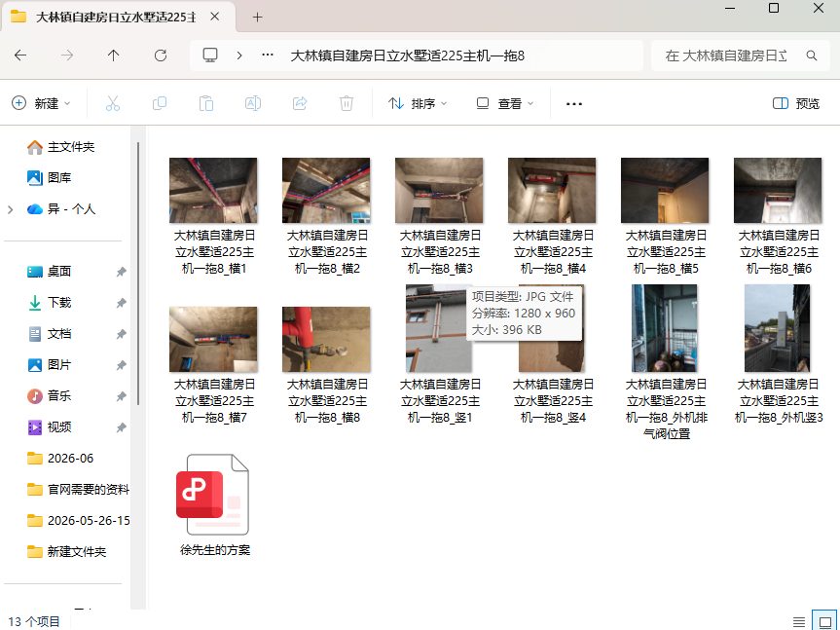Image resolution: width=840 pixels, height=630 pixels.
Task: Open the 排序 sort dropdown
Action: 418,103
